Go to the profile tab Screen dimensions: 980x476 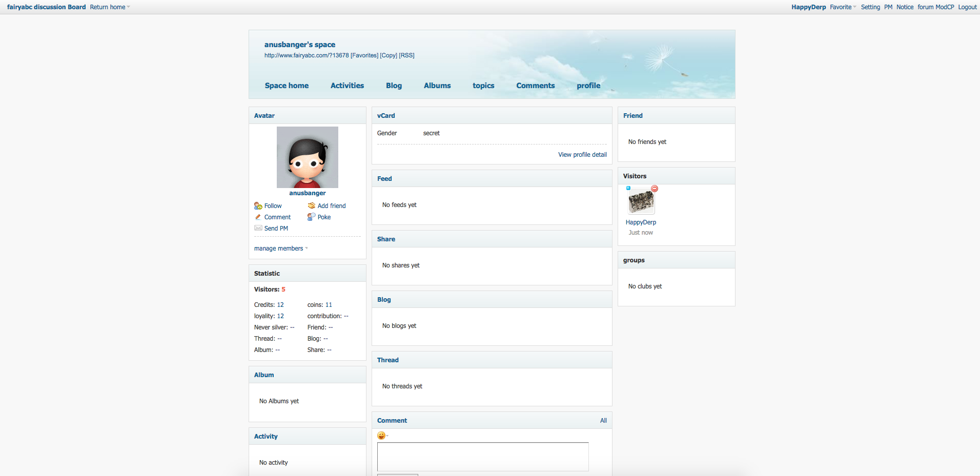point(588,86)
